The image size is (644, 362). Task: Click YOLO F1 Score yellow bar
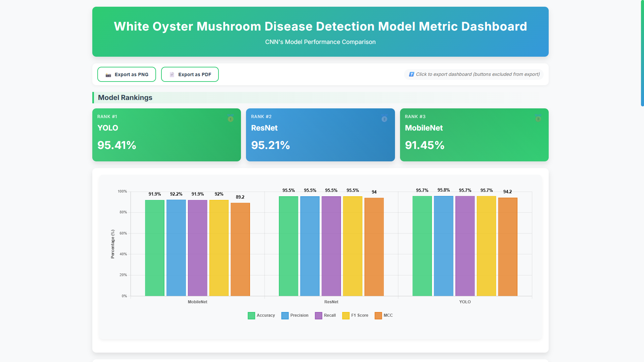(486, 246)
